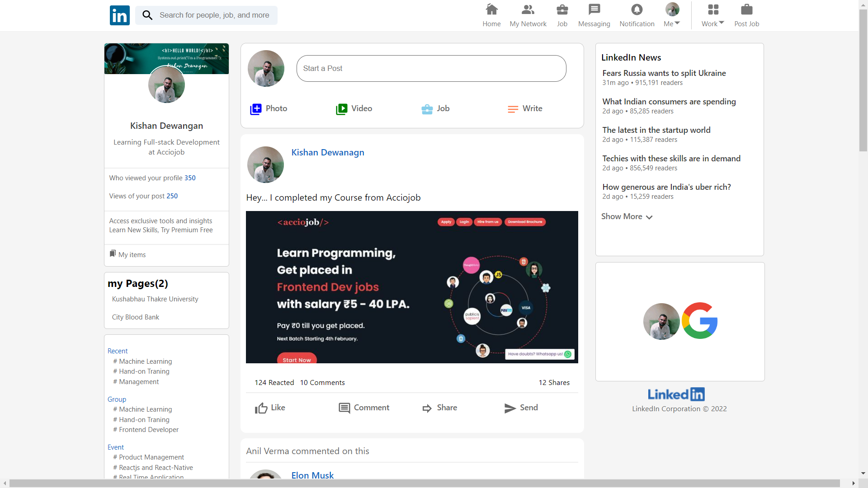Click the Share arrow icon
The image size is (868, 488).
pos(427,408)
